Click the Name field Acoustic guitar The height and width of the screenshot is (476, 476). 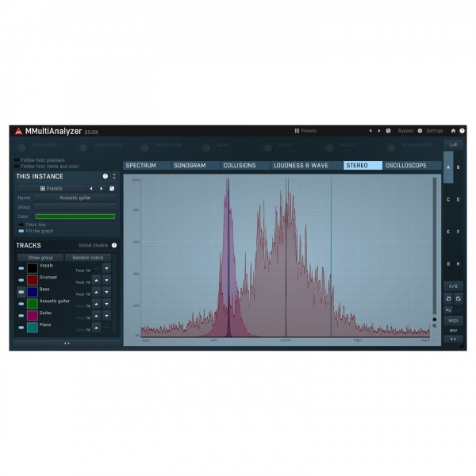coord(75,198)
